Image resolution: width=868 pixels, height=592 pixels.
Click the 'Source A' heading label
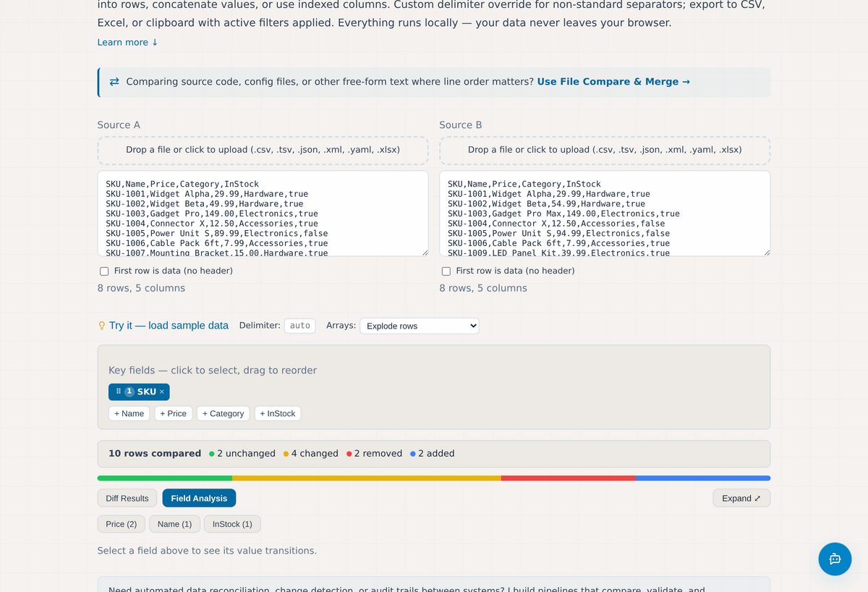point(119,125)
